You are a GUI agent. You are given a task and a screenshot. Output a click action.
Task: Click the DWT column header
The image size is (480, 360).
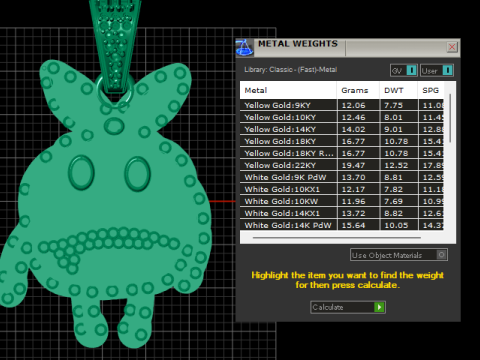399,90
